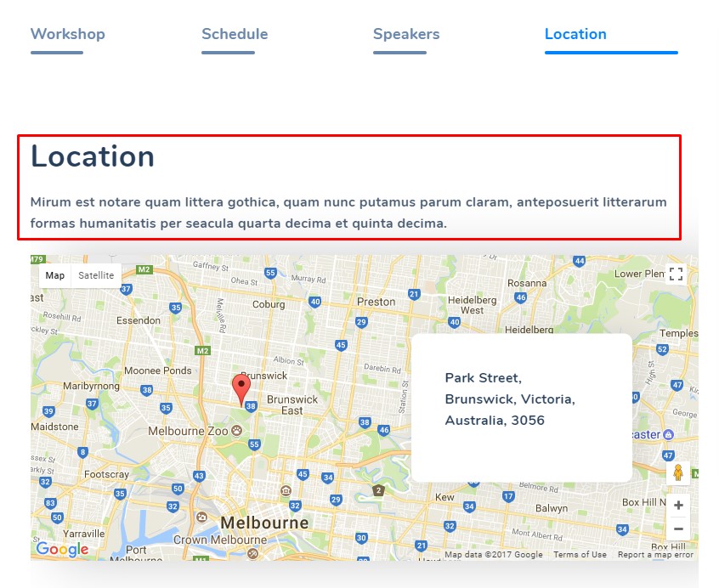
Task: Click the Brunswick East map label
Action: 292,404
